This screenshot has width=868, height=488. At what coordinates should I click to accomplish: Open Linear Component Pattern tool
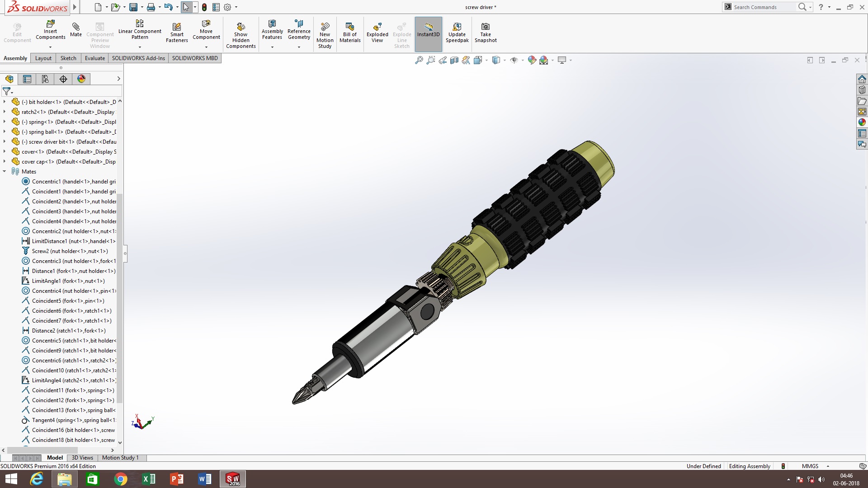coord(140,29)
